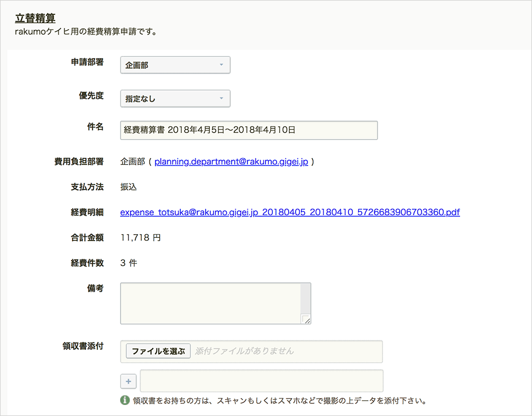The width and height of the screenshot is (532, 416).
Task: Open the 優先度 dropdown showing 指定なし
Action: [175, 99]
